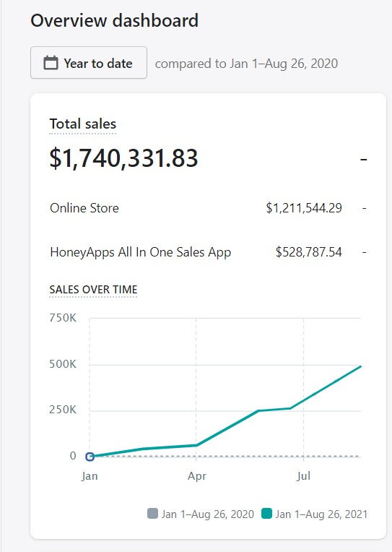Image resolution: width=392 pixels, height=552 pixels.
Task: Click the calendar icon in date button
Action: (51, 63)
